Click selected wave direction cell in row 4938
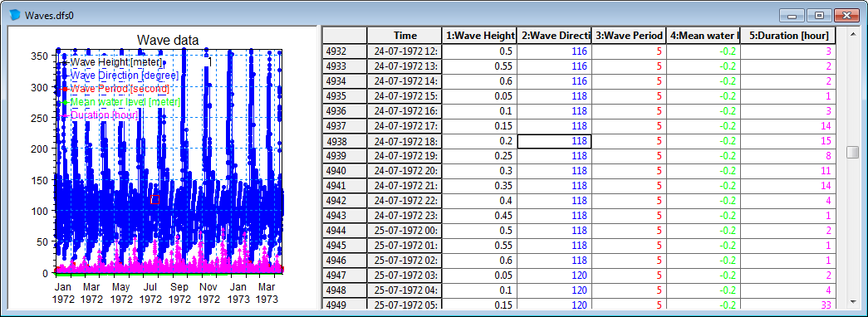 coord(554,141)
